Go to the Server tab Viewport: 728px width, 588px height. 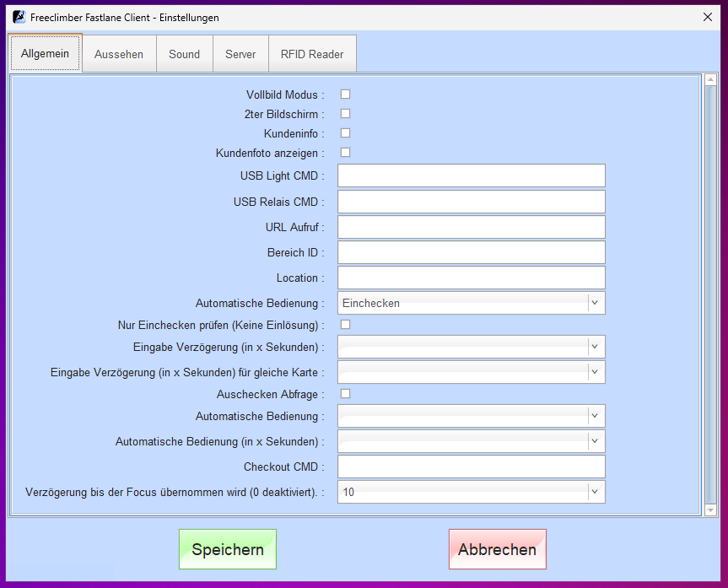pos(240,54)
